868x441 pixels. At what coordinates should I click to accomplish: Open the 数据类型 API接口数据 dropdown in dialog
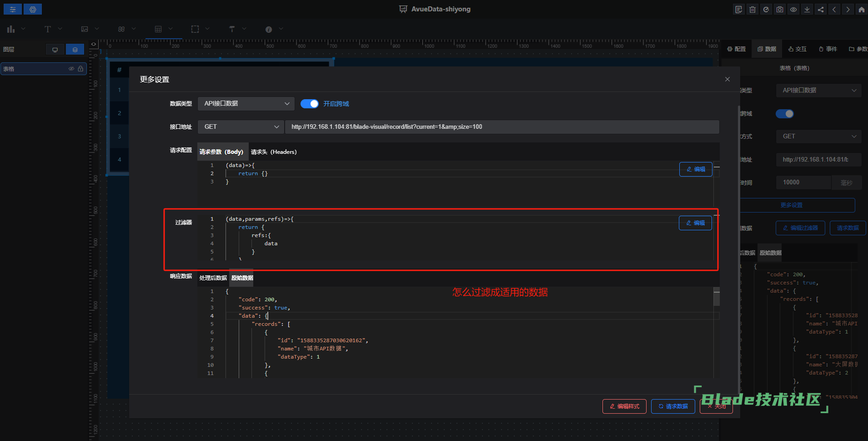click(x=246, y=104)
